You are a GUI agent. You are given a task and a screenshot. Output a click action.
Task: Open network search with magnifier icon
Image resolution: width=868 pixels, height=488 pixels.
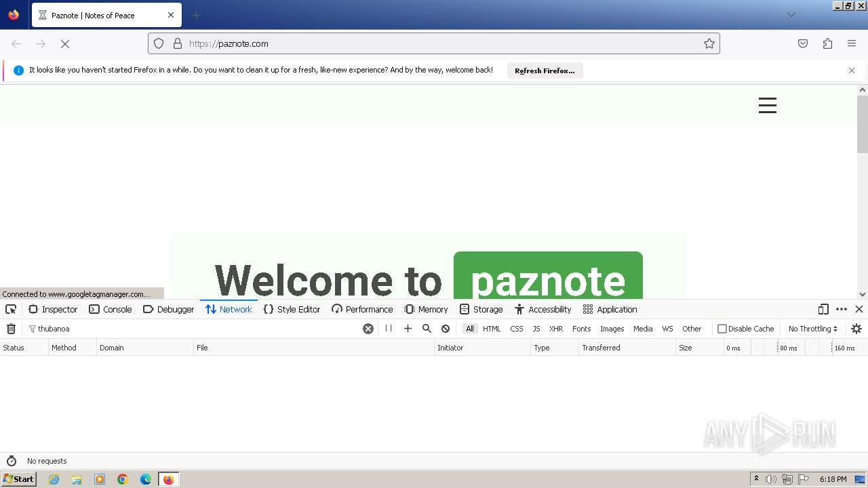tap(427, 328)
